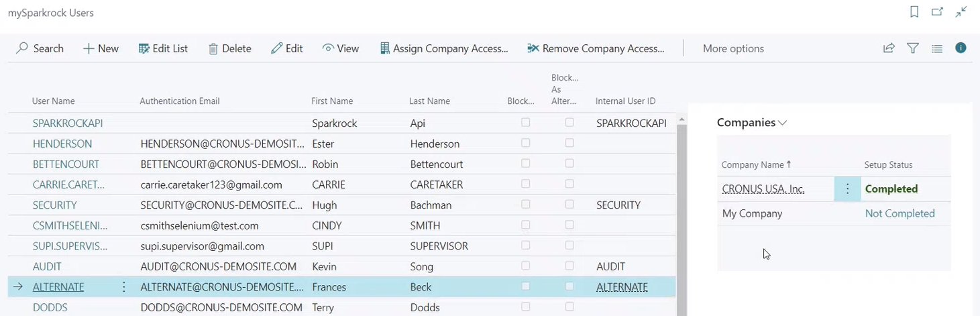Open Assign Company Access action

point(444,48)
